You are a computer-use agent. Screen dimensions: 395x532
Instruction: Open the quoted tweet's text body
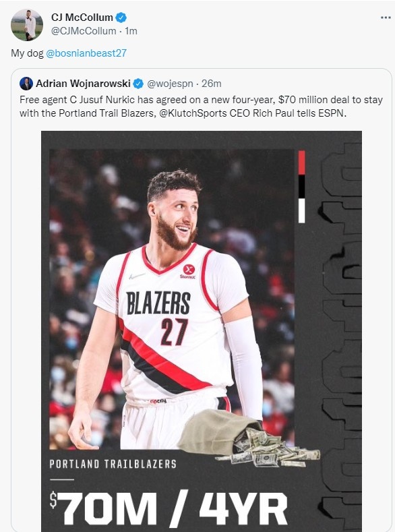(x=201, y=107)
